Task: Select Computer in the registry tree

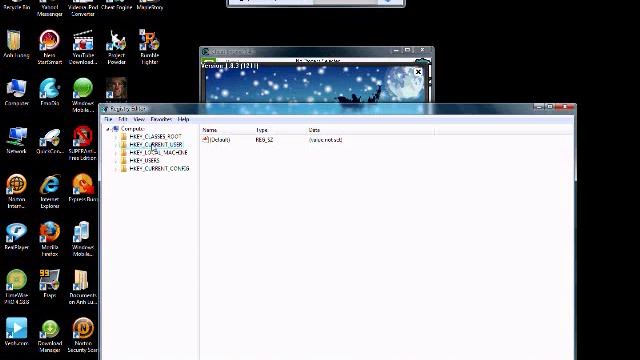Action: tap(133, 129)
